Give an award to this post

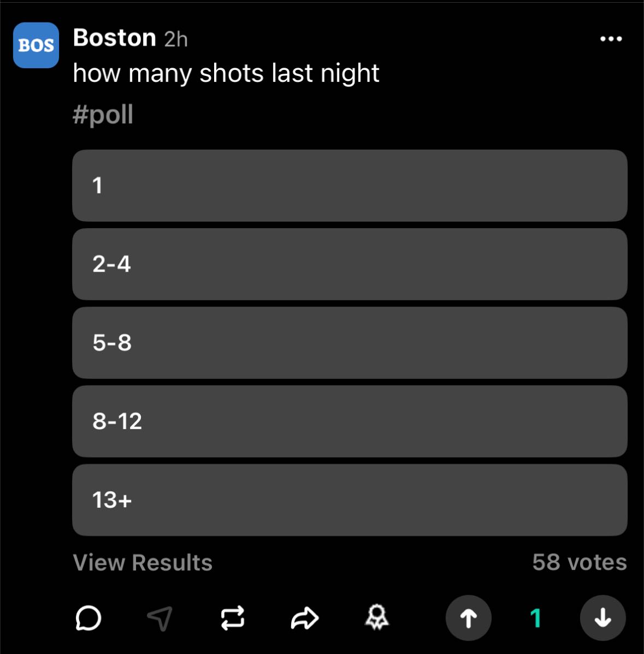point(376,619)
